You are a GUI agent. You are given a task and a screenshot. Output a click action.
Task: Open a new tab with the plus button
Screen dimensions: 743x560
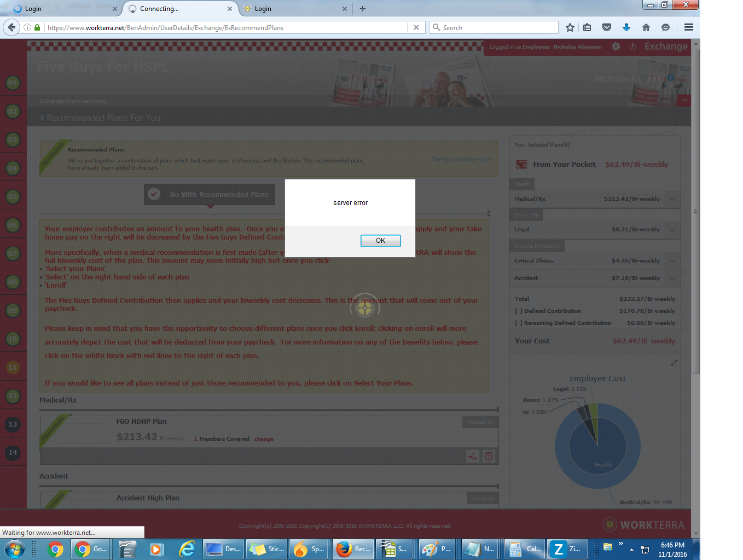[363, 9]
